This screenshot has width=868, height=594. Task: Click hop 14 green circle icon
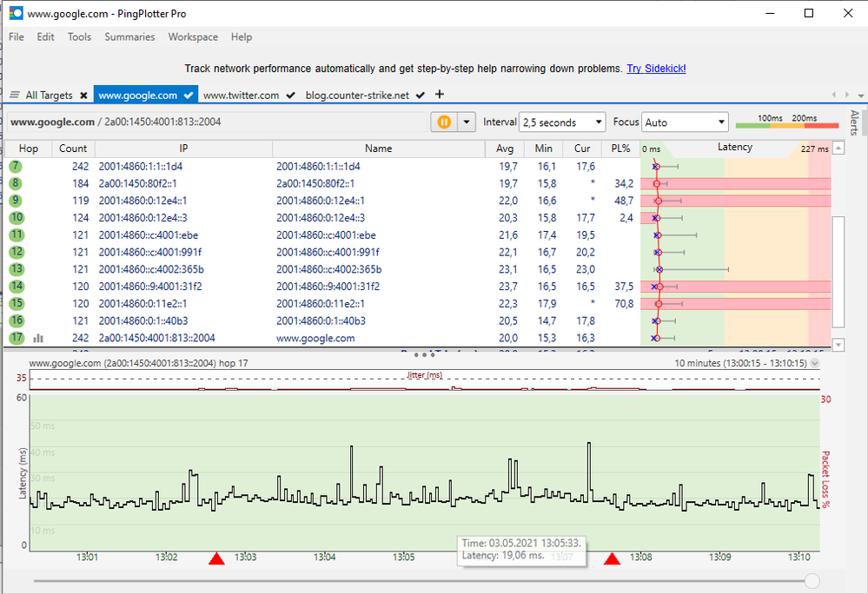(x=17, y=286)
